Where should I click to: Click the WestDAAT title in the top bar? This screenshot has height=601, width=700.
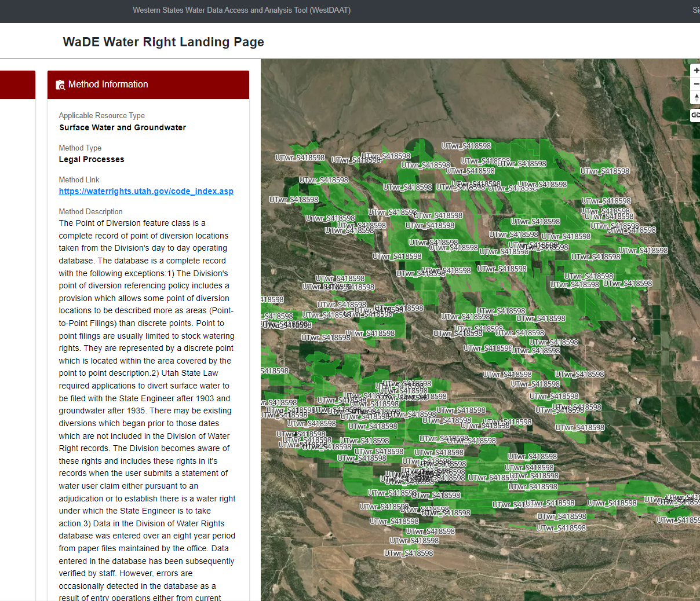[242, 10]
